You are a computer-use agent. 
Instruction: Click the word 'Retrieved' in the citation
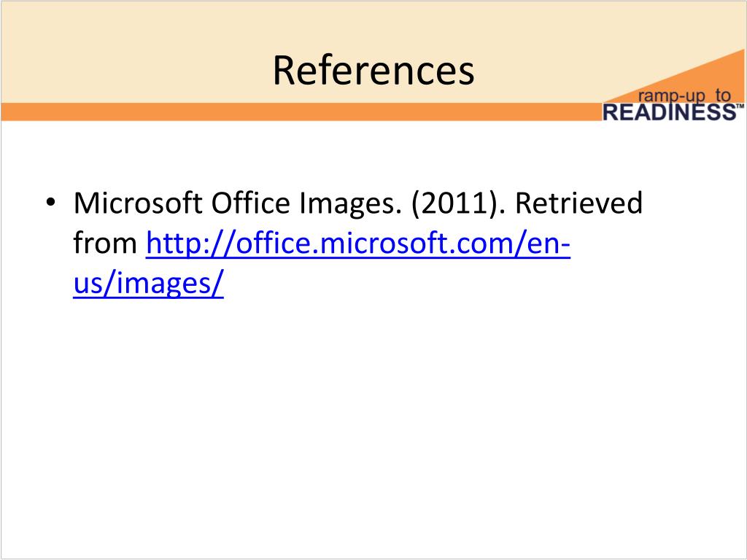tap(578, 203)
